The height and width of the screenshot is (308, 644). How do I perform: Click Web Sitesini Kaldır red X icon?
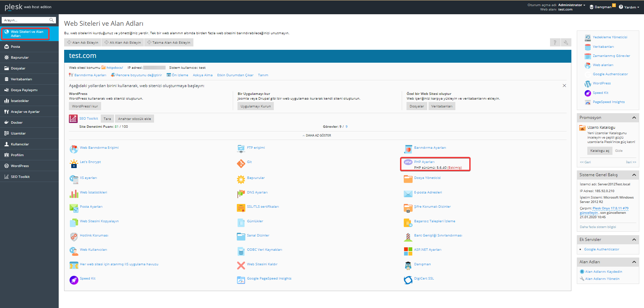tap(241, 266)
